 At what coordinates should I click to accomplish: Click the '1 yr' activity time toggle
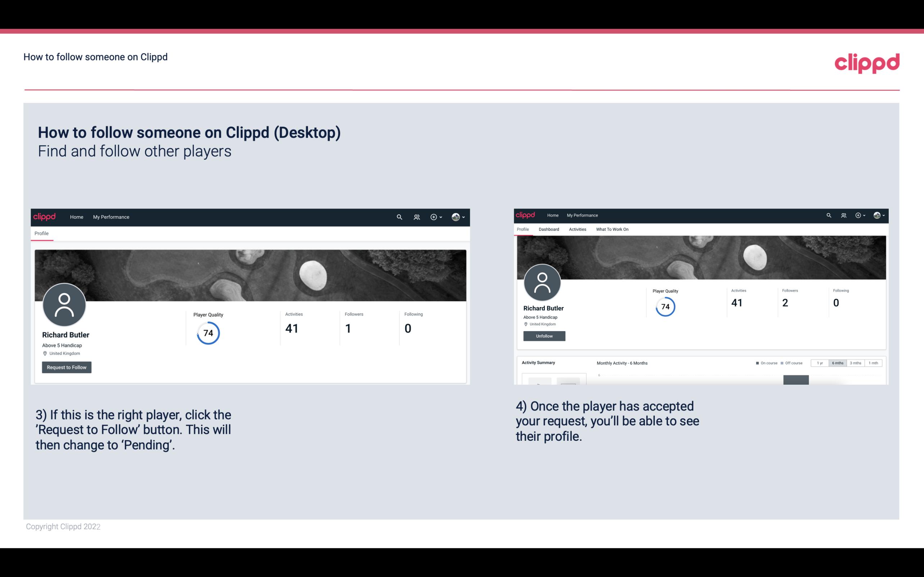pyautogui.click(x=819, y=363)
